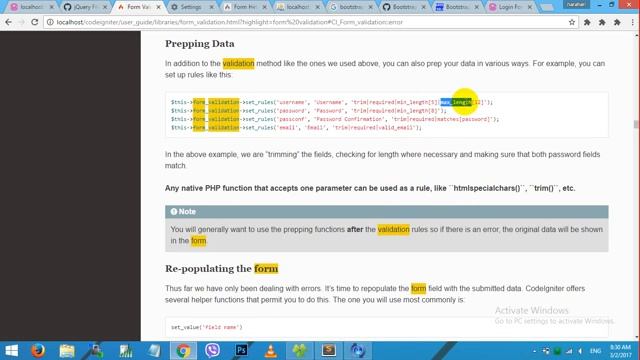Click the network signal icon in tray
640x360 pixels.
[569, 351]
